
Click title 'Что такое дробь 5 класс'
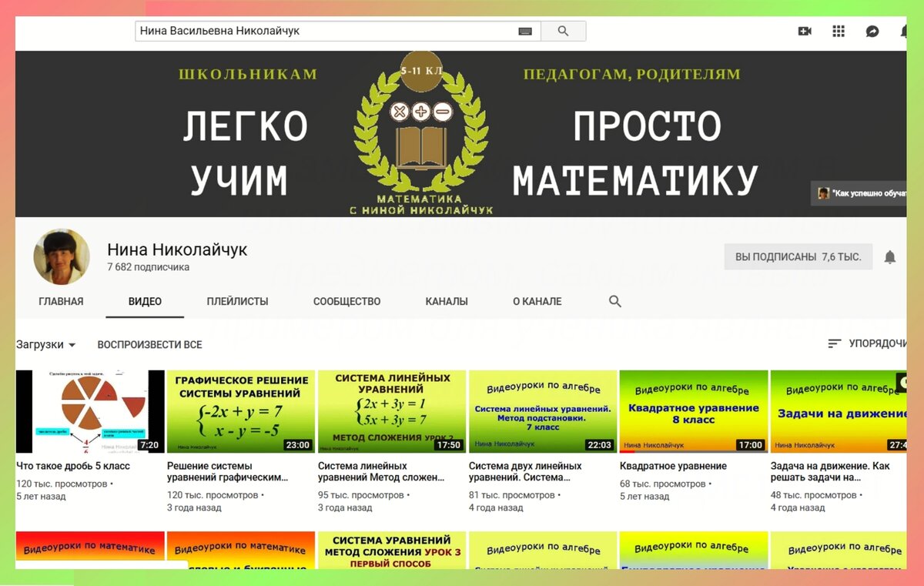coord(73,466)
